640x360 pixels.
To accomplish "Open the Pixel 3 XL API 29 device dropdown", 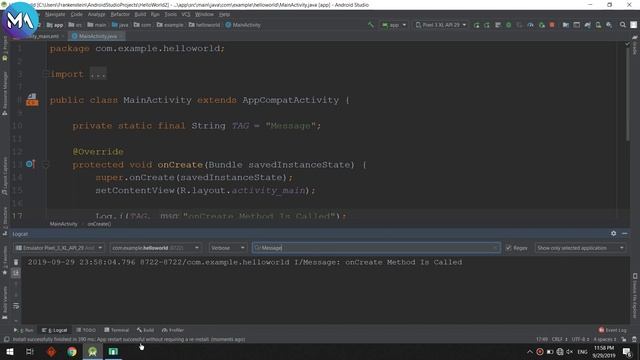I will pyautogui.click(x=440, y=25).
